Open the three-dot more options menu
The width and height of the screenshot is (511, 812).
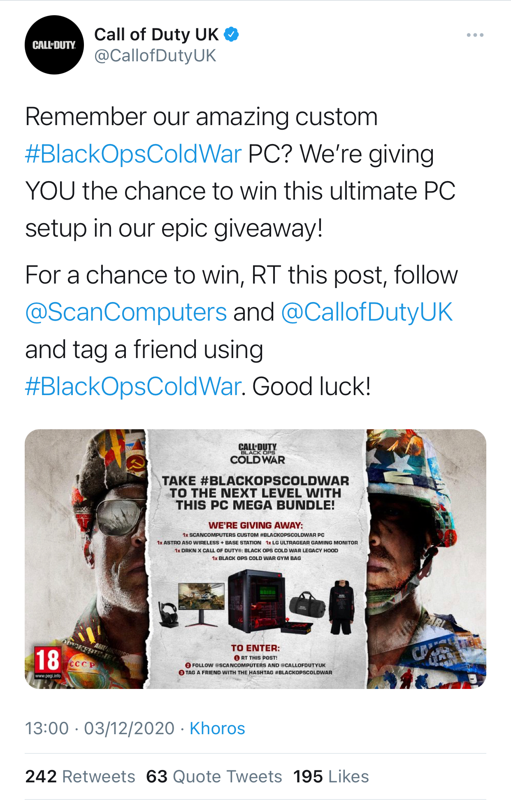[475, 35]
